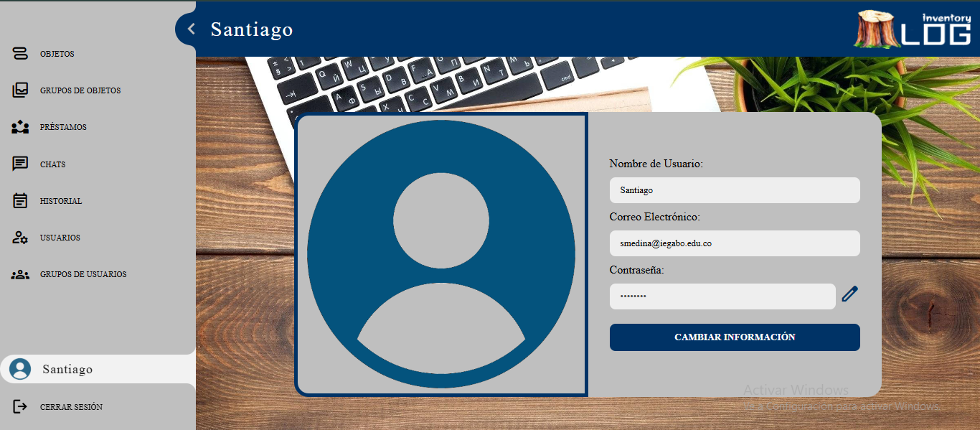
Task: Click the Nombre de Usuario field
Action: click(734, 190)
